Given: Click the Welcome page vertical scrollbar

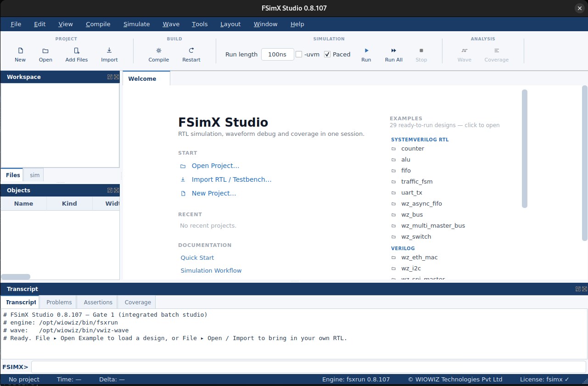Looking at the screenshot, I should point(584,163).
